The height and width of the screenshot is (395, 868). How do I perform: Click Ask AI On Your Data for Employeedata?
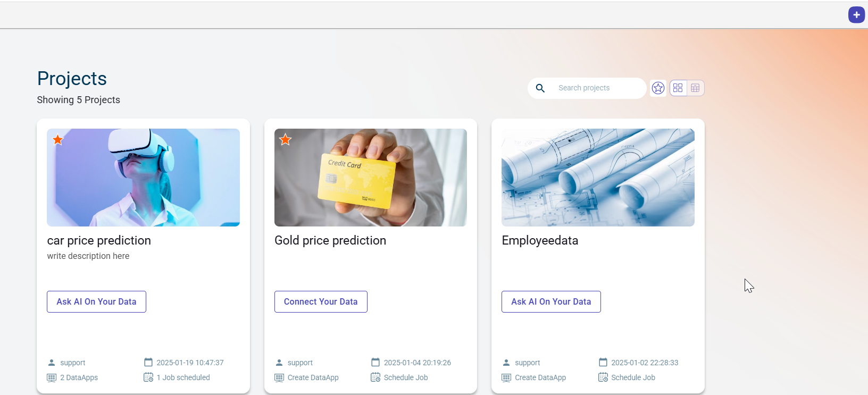551,301
